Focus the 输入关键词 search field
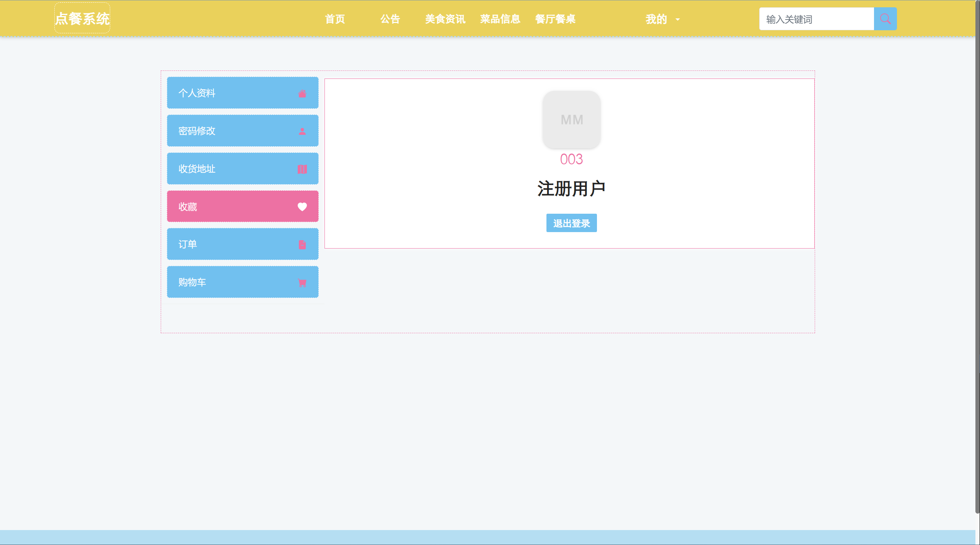980x545 pixels. (x=816, y=19)
